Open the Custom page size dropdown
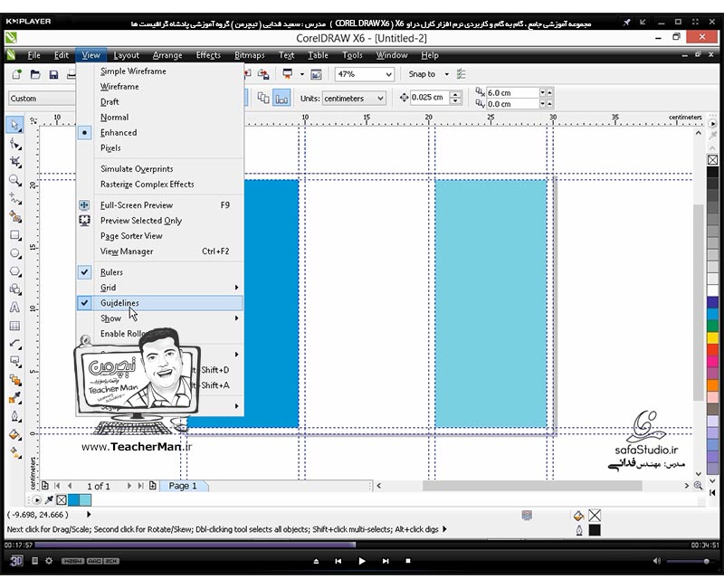 pos(42,99)
